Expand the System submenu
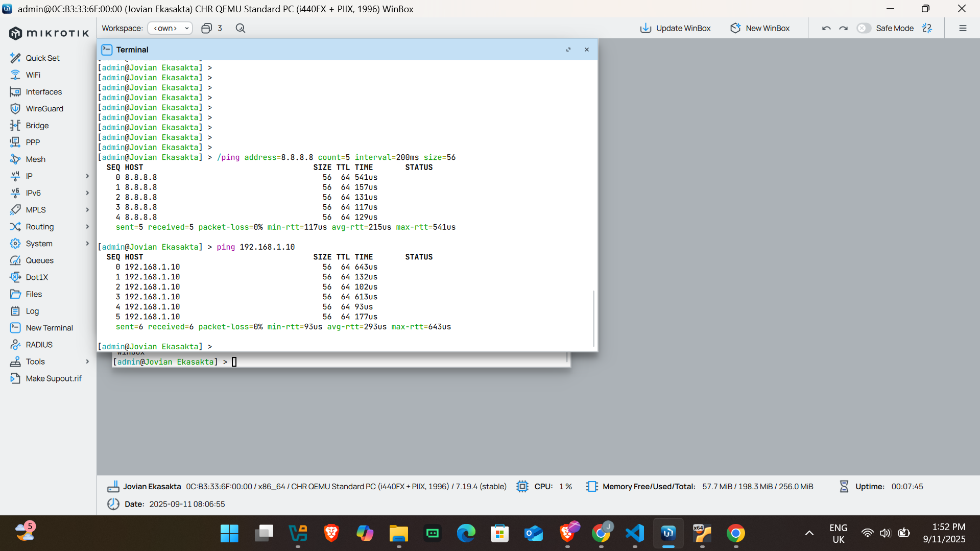The height and width of the screenshot is (551, 980). (x=87, y=243)
